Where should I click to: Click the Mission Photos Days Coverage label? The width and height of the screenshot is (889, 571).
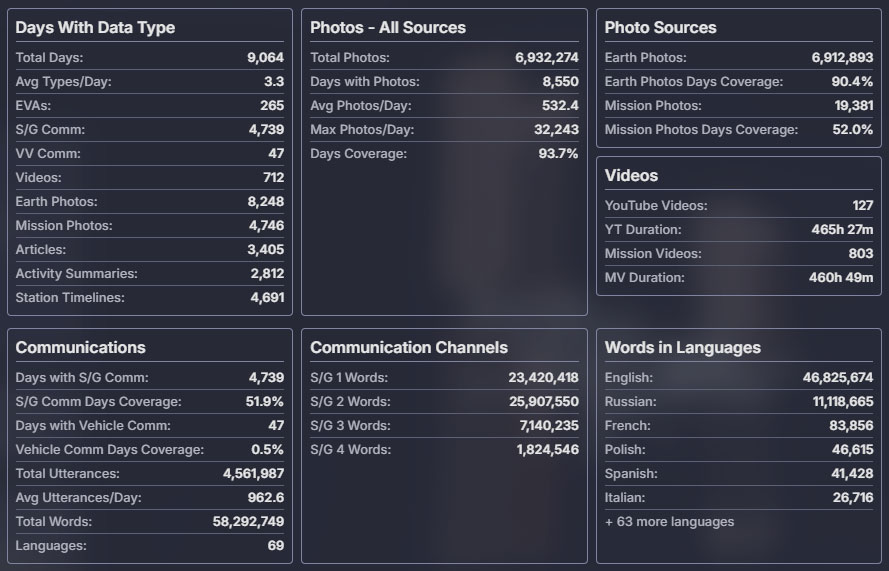click(701, 130)
